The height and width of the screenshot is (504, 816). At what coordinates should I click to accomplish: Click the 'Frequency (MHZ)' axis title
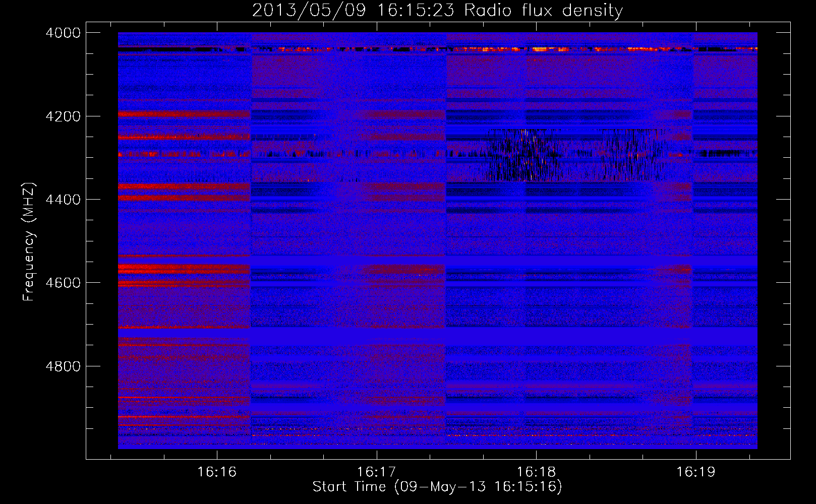(29, 242)
